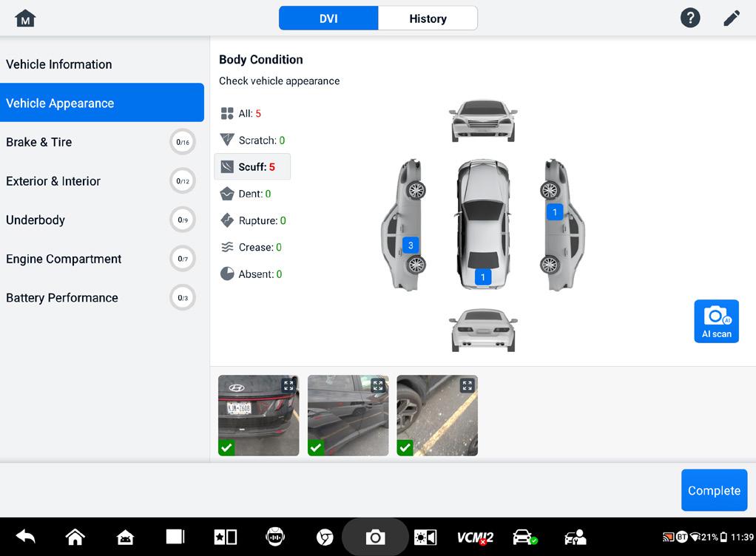Go to the MaxiSys home icon
Screen dimensions: 756x556
(25, 18)
